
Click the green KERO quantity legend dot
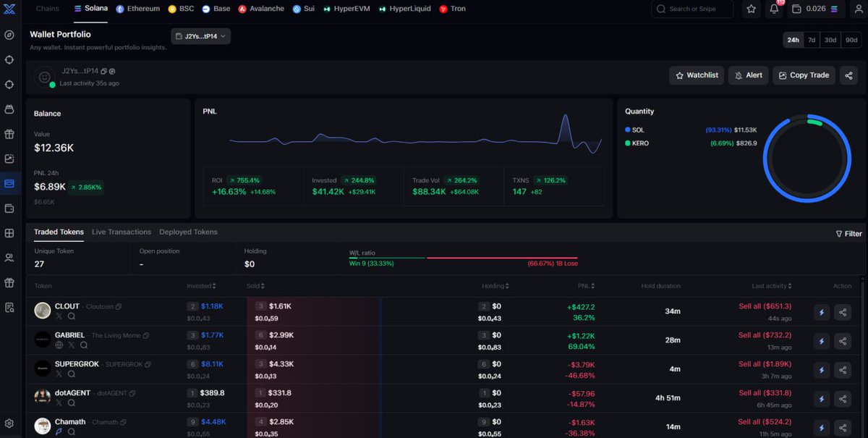[x=628, y=143]
